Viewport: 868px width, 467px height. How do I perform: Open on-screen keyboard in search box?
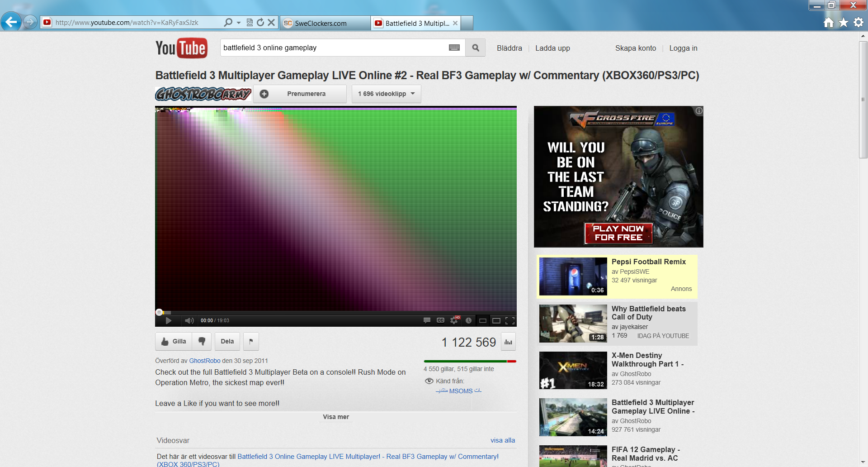pyautogui.click(x=454, y=48)
